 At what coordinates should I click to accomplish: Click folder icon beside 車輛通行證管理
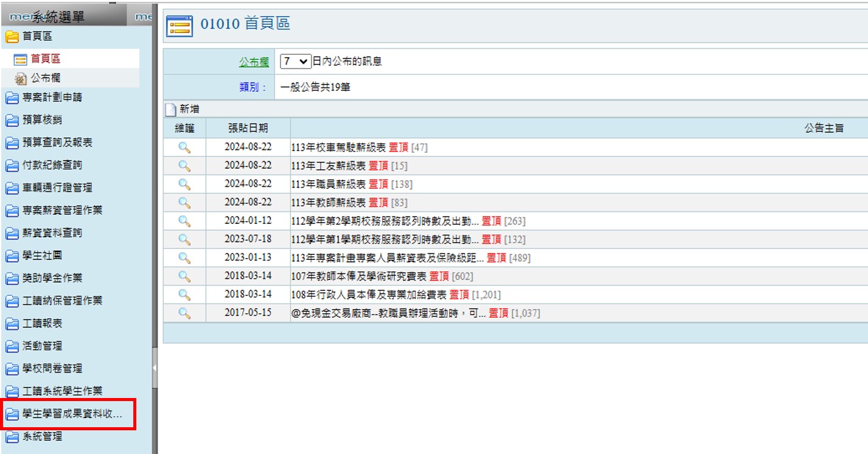pyautogui.click(x=12, y=188)
